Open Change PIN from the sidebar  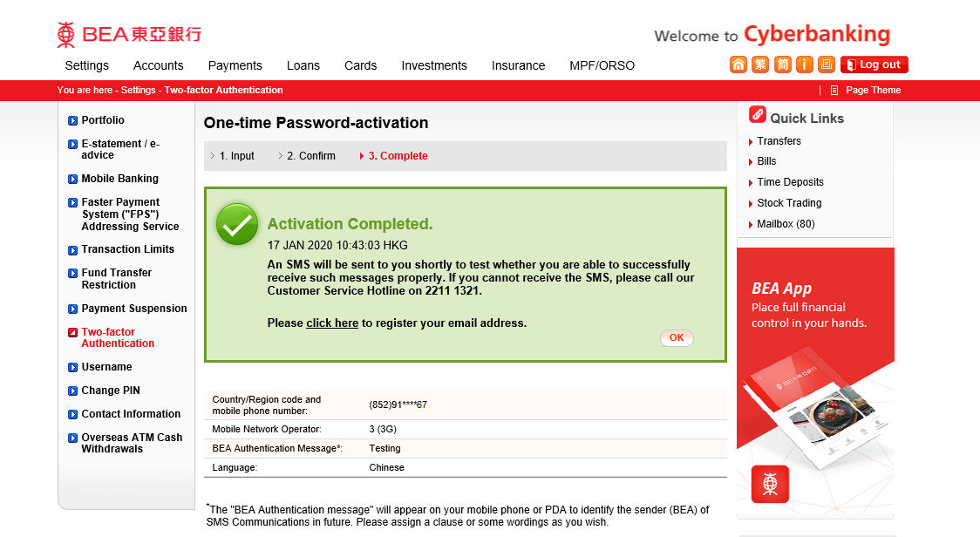(x=111, y=390)
